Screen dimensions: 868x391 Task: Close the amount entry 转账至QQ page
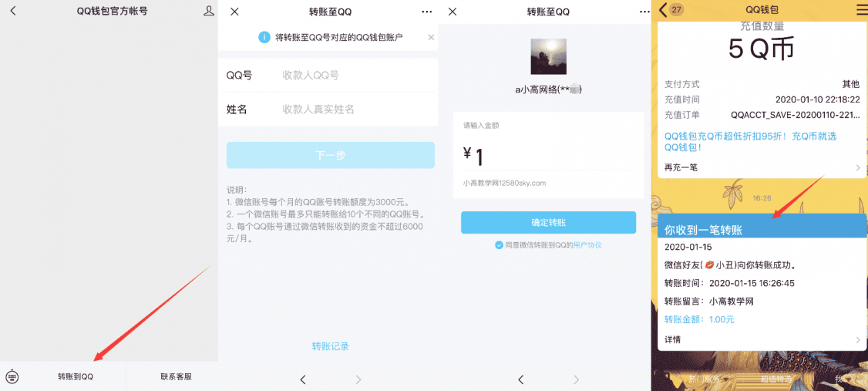tap(453, 11)
